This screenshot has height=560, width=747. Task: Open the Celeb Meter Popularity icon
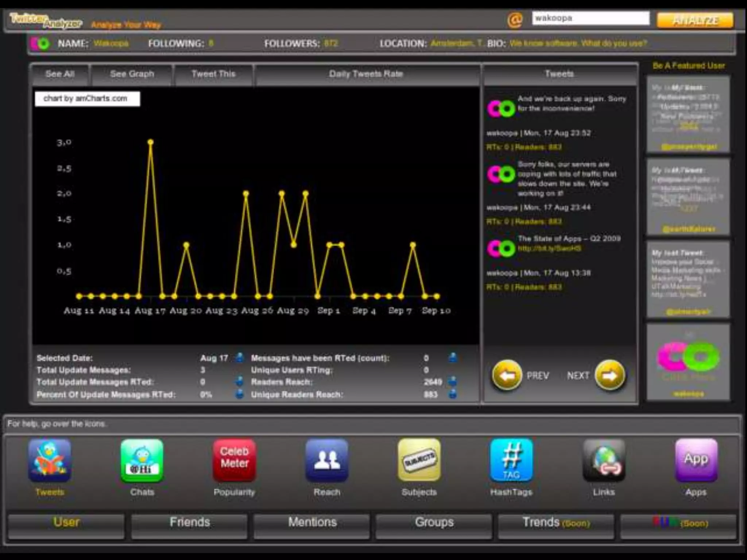(x=234, y=460)
